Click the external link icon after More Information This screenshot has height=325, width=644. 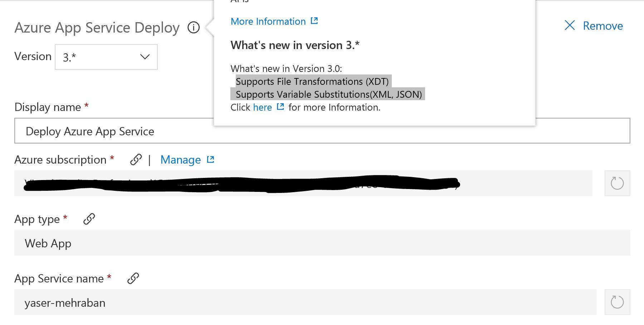click(314, 21)
